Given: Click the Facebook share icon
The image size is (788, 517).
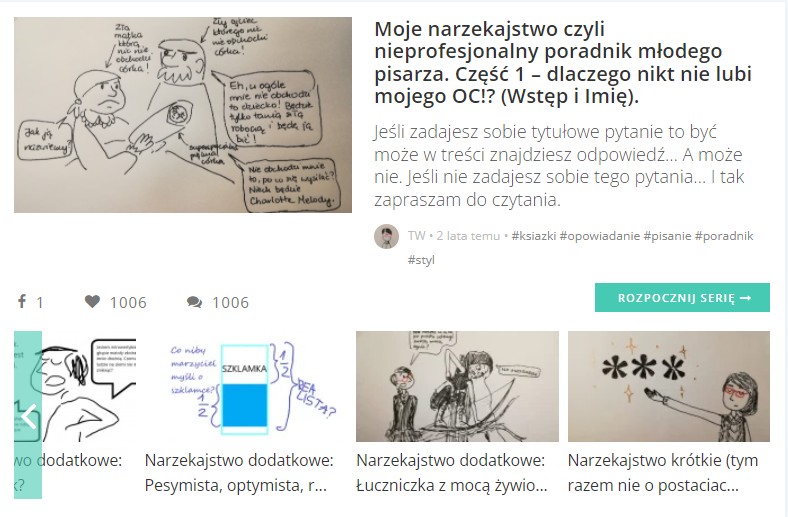Looking at the screenshot, I should tap(22, 301).
